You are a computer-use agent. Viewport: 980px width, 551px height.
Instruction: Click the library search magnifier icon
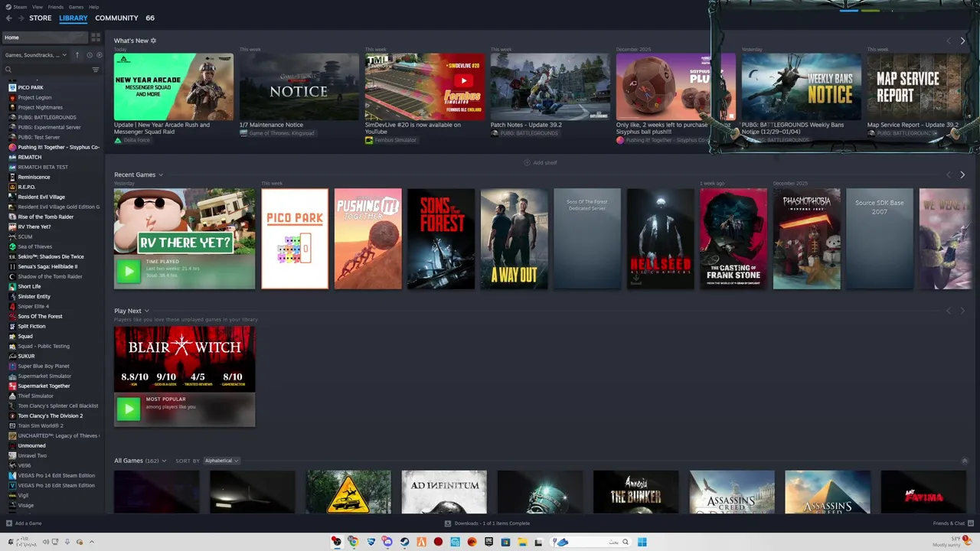[x=8, y=70]
